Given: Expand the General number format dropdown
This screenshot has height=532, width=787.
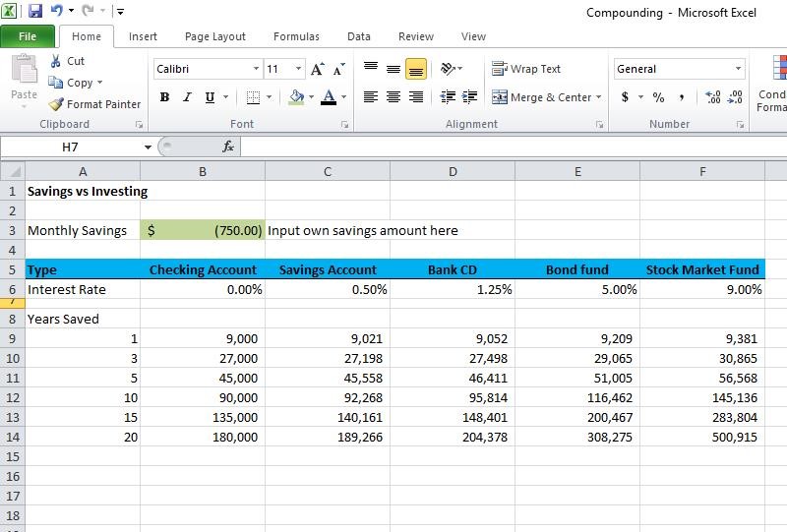Looking at the screenshot, I should 738,69.
